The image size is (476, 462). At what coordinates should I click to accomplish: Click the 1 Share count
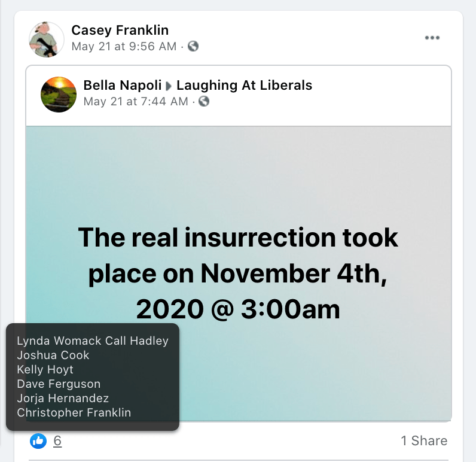pos(423,441)
